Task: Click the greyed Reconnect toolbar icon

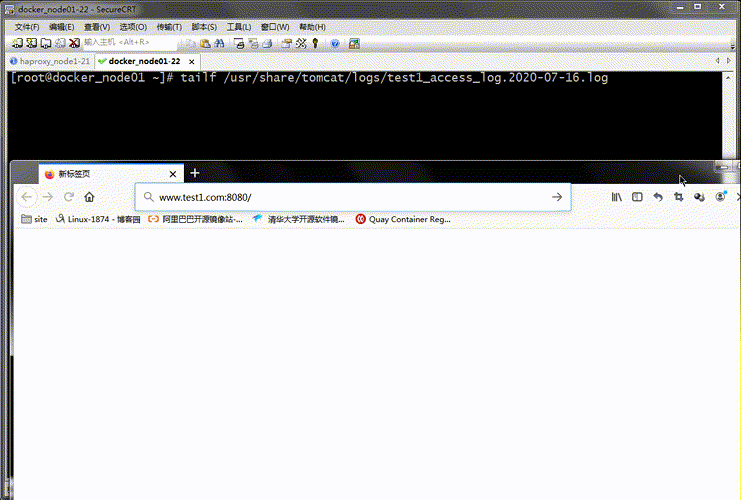Action: pyautogui.click(x=60, y=43)
